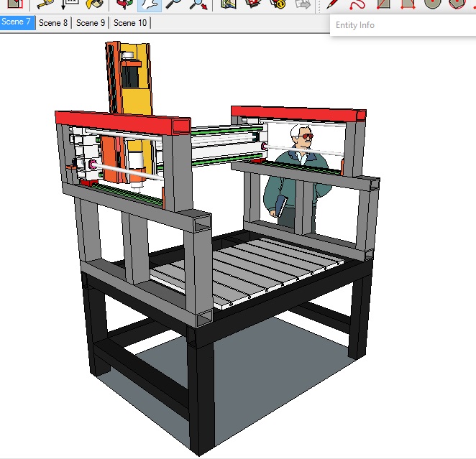
Task: Select the Dimension tool
Action: click(x=70, y=4)
